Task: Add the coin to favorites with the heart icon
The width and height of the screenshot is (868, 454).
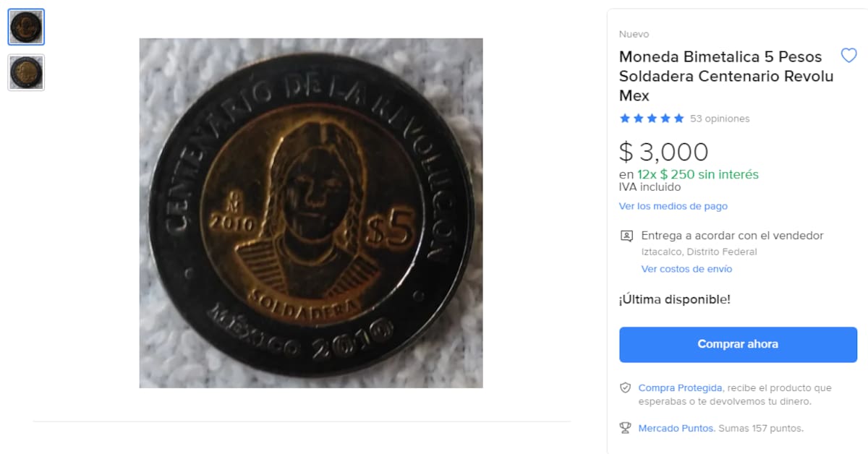Action: click(848, 56)
